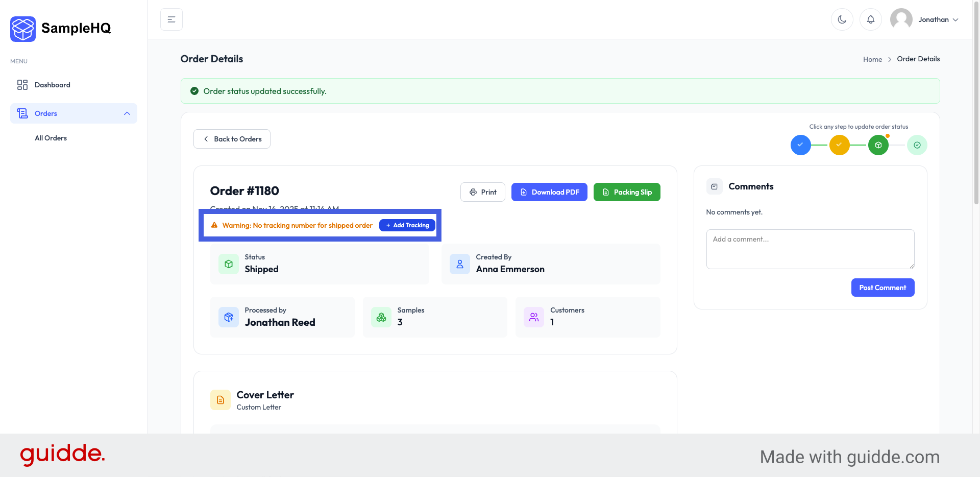Download the order as PDF
The height and width of the screenshot is (477, 980).
(549, 192)
